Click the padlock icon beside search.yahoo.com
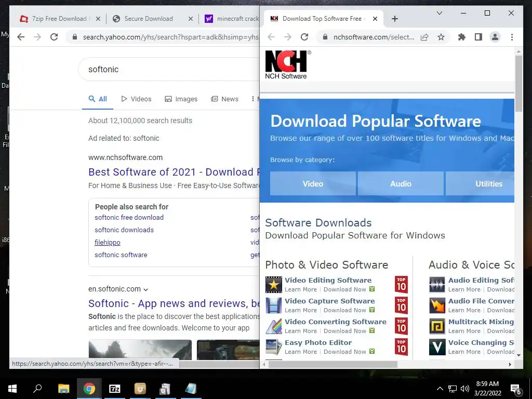 75,37
